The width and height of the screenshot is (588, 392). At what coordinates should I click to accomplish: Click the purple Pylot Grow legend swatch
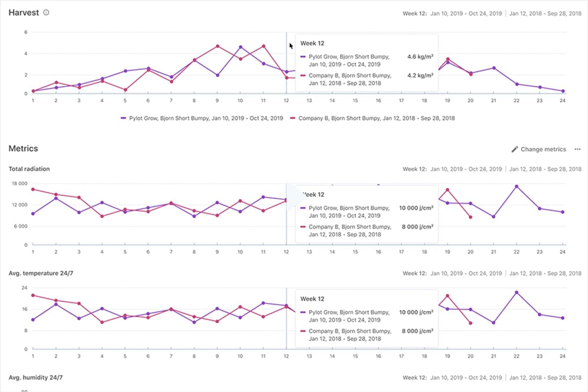point(123,118)
